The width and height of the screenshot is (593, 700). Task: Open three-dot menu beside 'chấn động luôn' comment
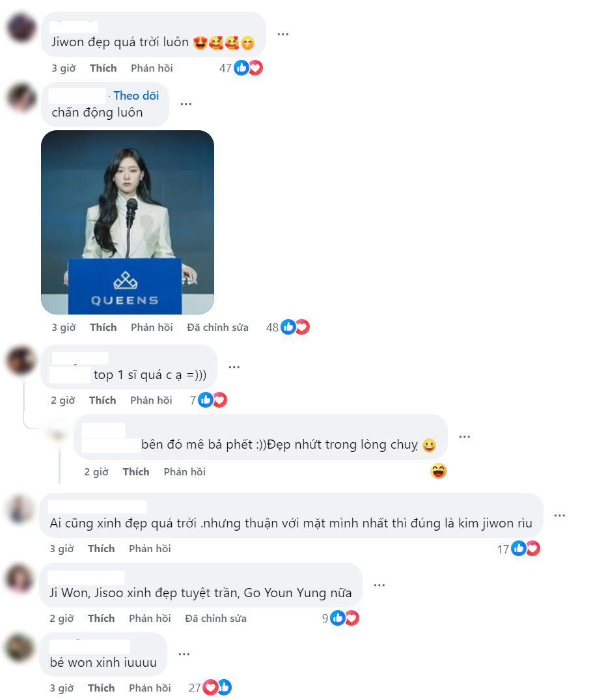point(186,104)
